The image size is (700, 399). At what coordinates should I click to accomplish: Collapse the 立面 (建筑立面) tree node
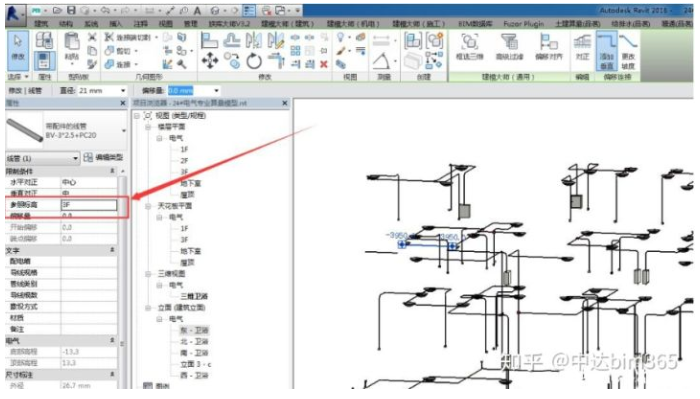148,308
